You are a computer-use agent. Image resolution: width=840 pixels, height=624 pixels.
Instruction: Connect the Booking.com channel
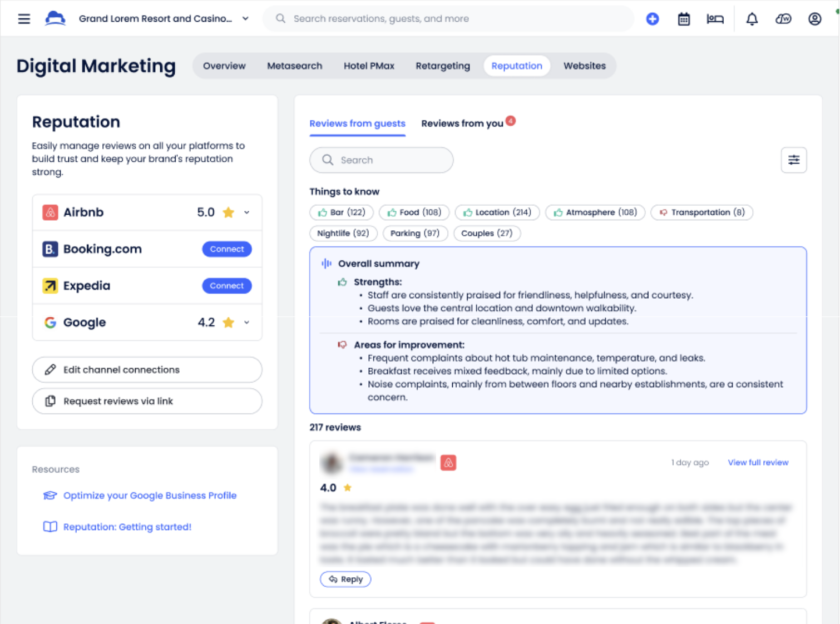point(226,249)
